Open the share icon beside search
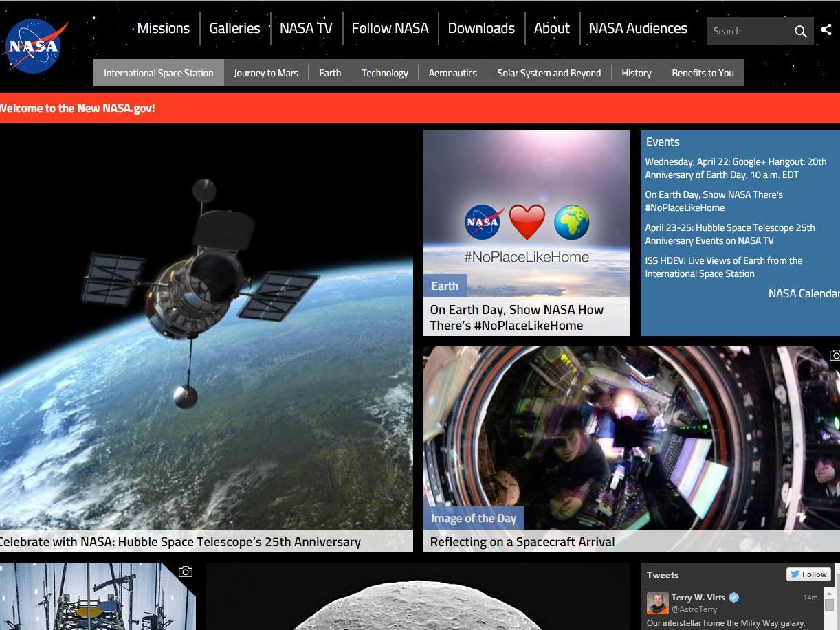Viewport: 840px width, 630px height. click(x=826, y=30)
